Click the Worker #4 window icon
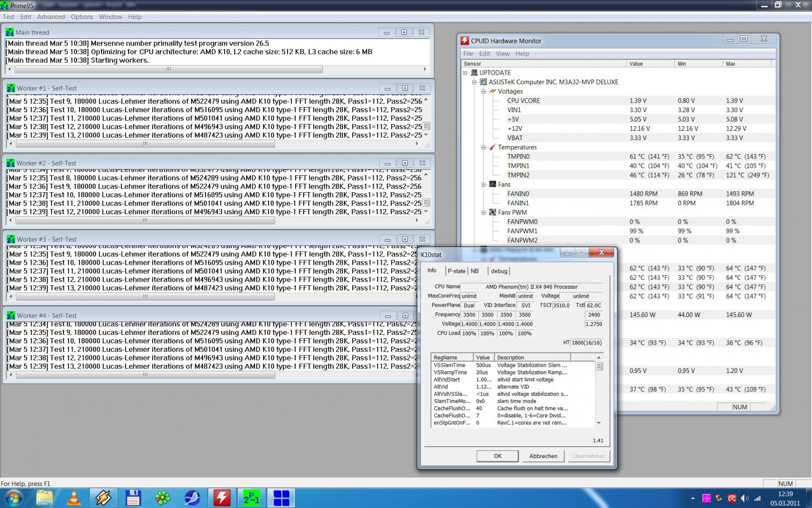Screen dimensions: 812x508 click(x=11, y=315)
